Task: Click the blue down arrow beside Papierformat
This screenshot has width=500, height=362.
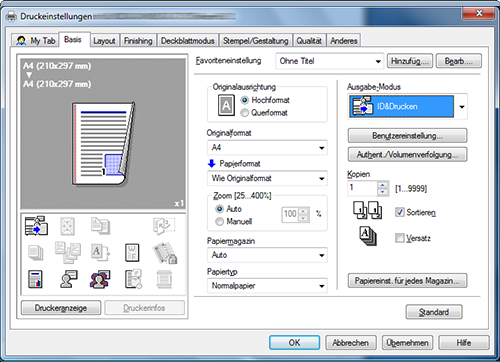Action: click(212, 163)
